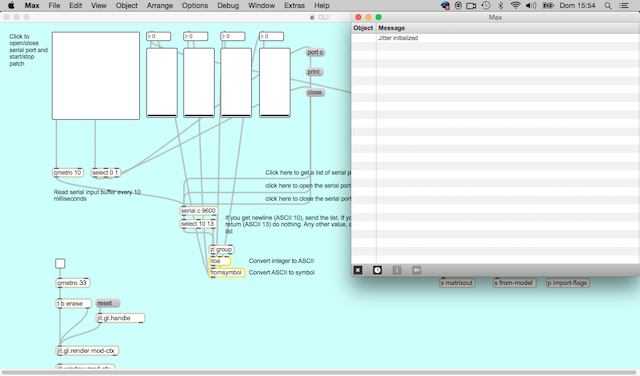Select the 'p import-flags' object

568,283
